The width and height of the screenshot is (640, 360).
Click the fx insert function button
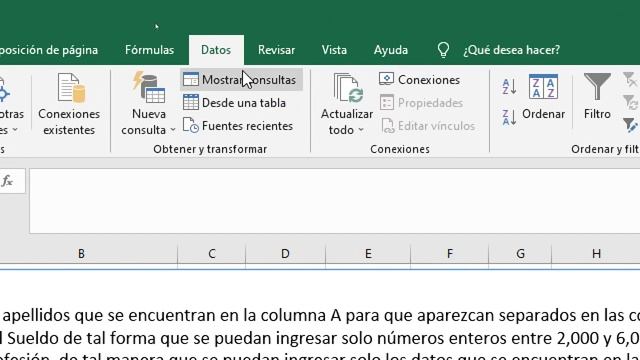(x=7, y=181)
